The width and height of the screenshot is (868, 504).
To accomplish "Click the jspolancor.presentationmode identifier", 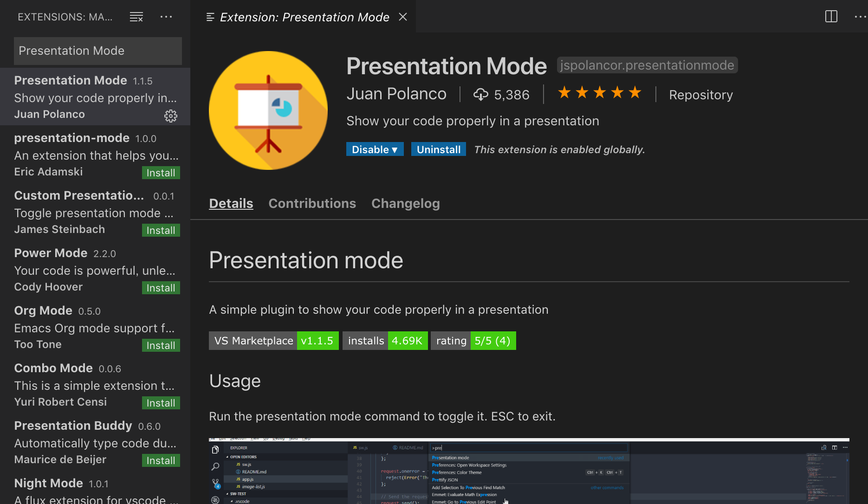I will [x=647, y=65].
